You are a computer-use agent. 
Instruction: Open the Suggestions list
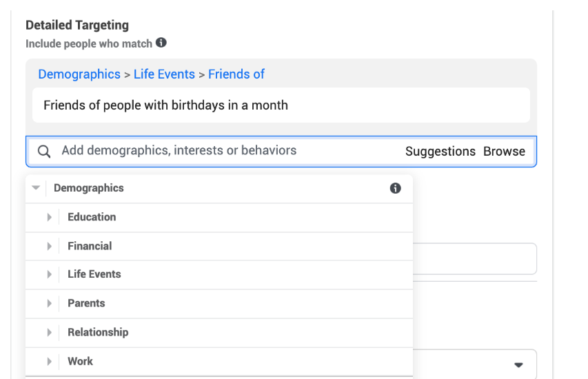click(440, 152)
